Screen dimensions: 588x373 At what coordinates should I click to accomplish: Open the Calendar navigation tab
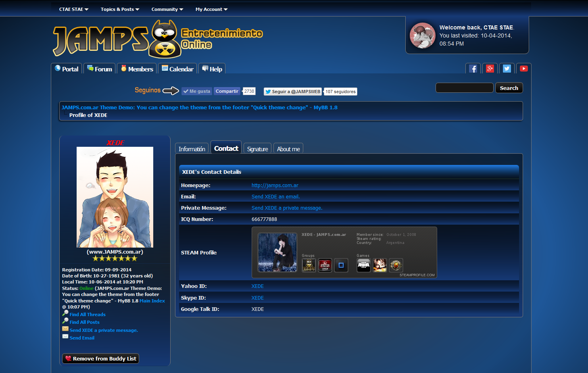(x=177, y=69)
